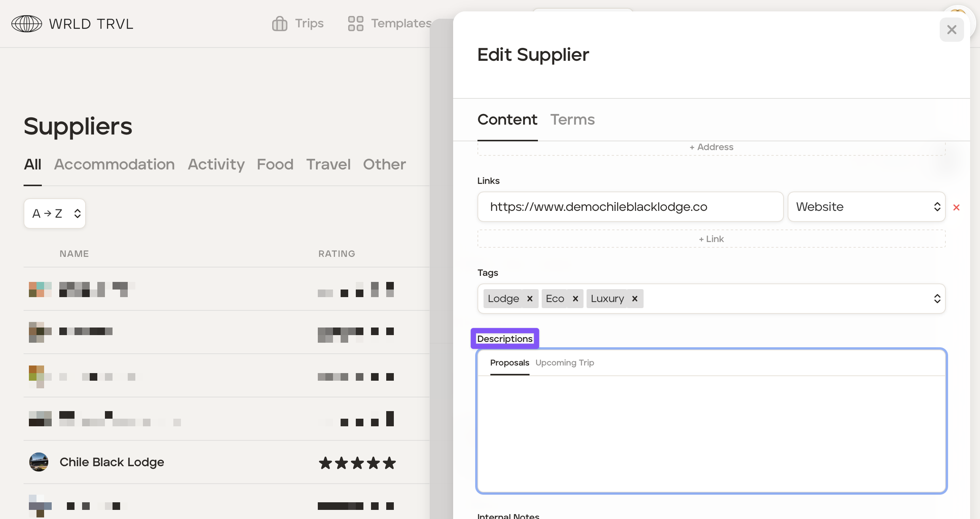Click the website URL input field
This screenshot has width=980, height=519.
[630, 206]
